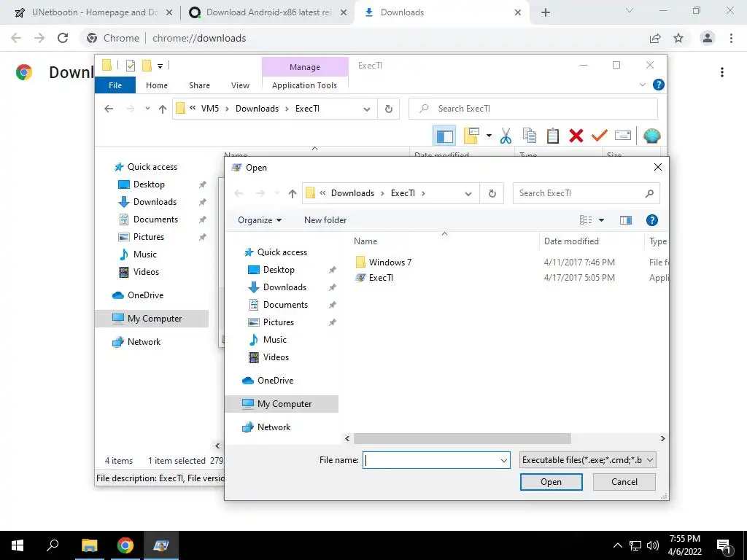Click the File name input field

[x=430, y=461]
